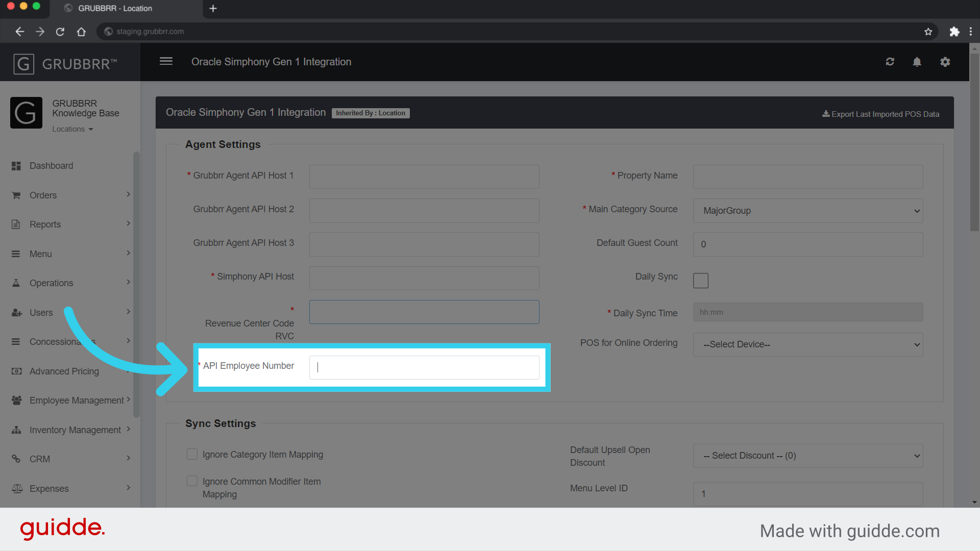Click the Grubbrr Agent API Host 2 field

click(424, 211)
